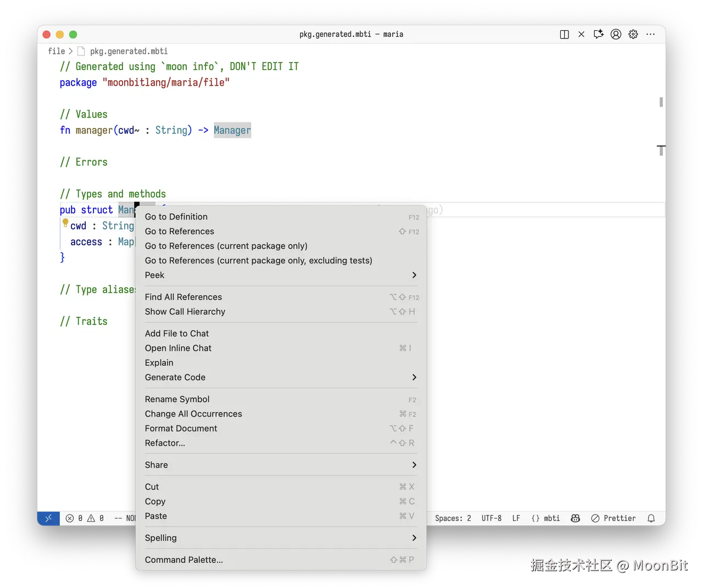Viewport: 703px width, 588px height.
Task: Click the X icon in title toolbar
Action: (x=581, y=35)
